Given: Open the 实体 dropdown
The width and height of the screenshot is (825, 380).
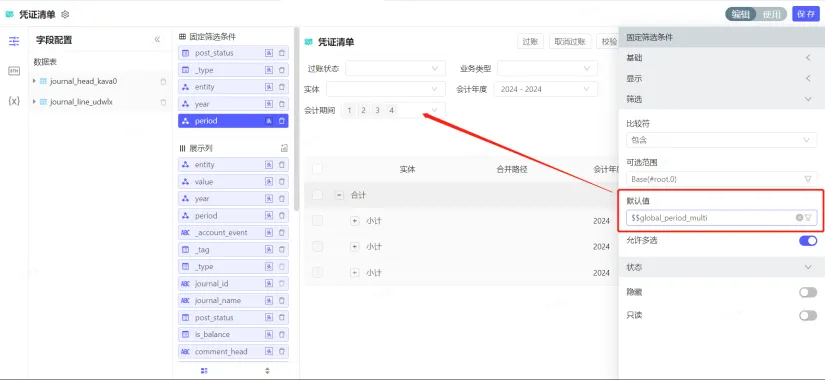Looking at the screenshot, I should click(x=386, y=89).
